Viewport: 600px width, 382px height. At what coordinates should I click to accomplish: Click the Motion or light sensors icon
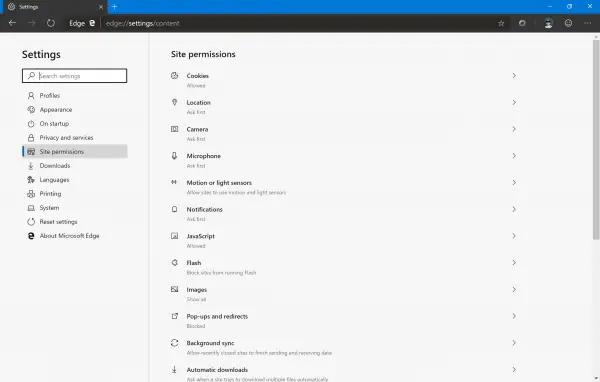click(174, 182)
